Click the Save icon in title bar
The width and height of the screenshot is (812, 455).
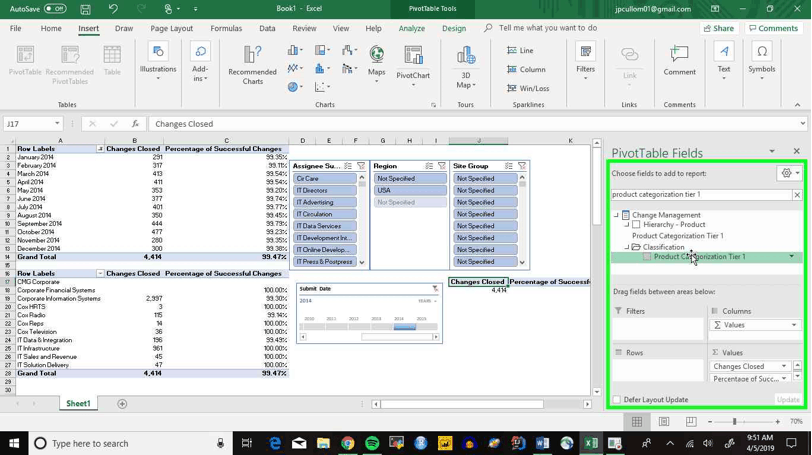click(x=85, y=9)
